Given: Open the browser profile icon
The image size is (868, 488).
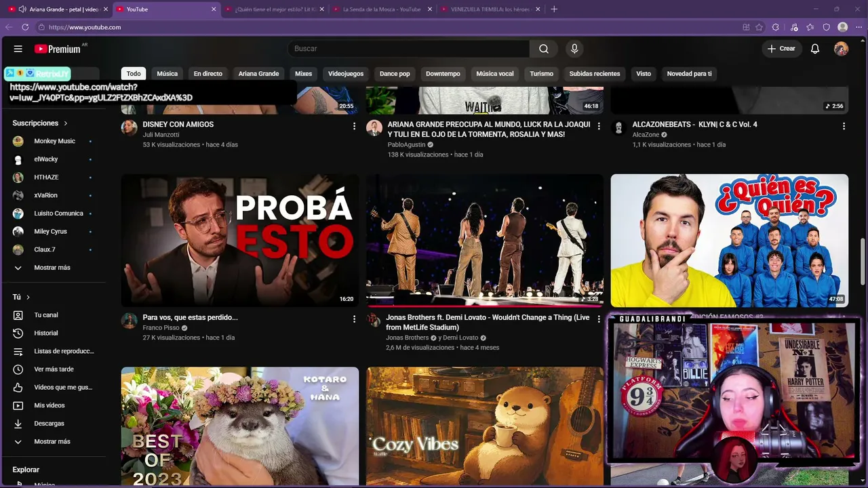Looking at the screenshot, I should [x=843, y=27].
